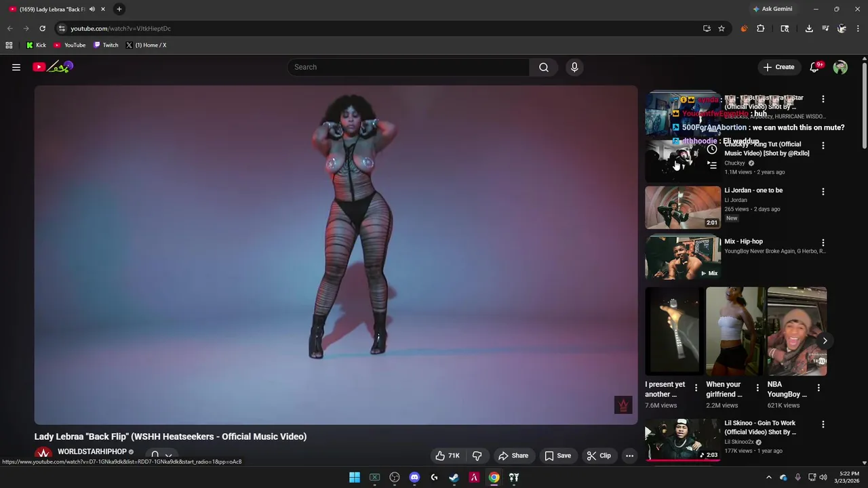The height and width of the screenshot is (488, 868).
Task: Open orange extension icon in toolbar
Action: coord(744,28)
